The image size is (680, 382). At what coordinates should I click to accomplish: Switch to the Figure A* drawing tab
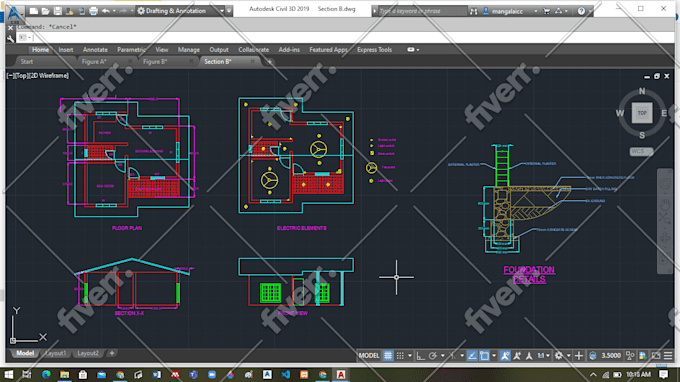point(94,62)
